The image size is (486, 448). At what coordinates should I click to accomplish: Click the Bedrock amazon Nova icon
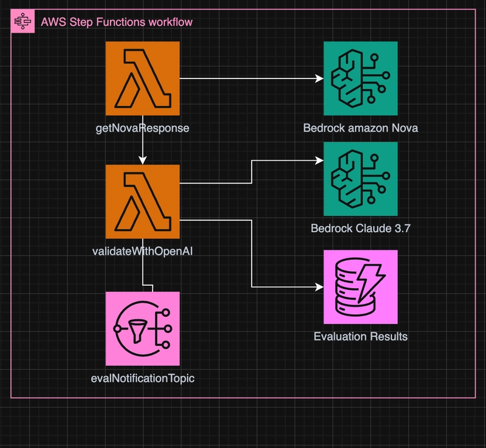(360, 78)
